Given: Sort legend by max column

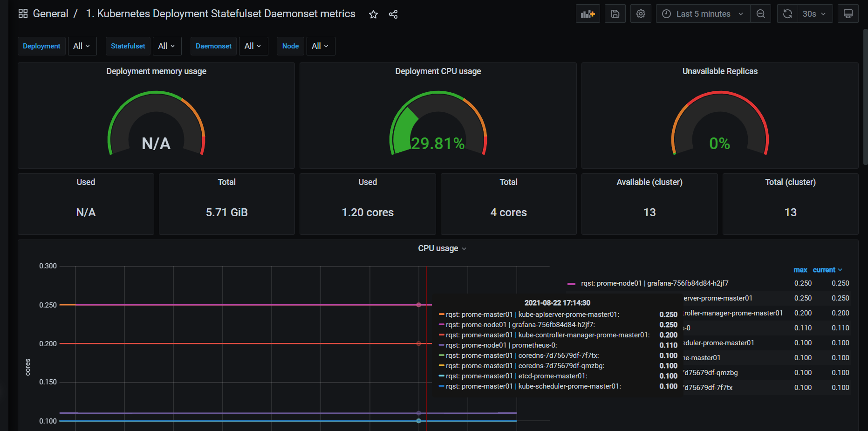Looking at the screenshot, I should [800, 270].
